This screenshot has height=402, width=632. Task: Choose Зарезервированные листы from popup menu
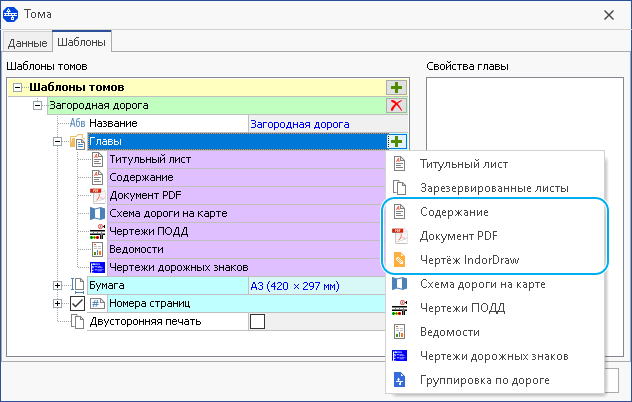tap(495, 188)
